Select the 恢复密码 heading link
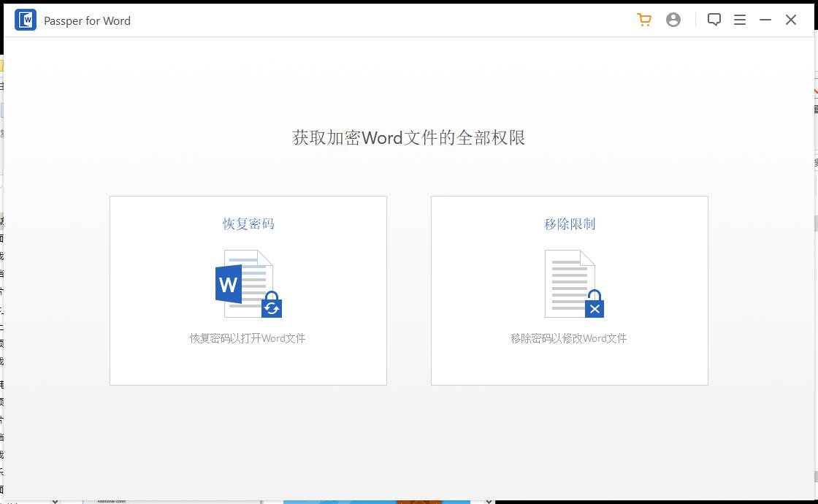 pos(248,224)
